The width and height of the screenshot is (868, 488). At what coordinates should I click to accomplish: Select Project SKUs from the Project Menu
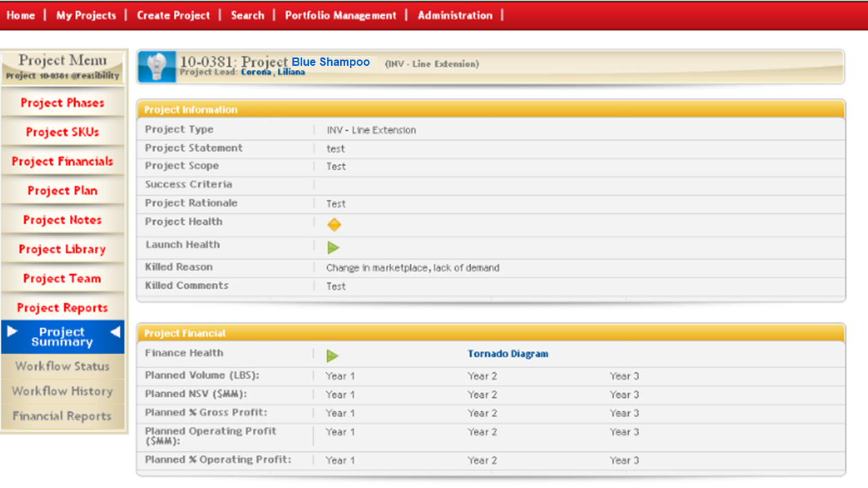tap(62, 132)
